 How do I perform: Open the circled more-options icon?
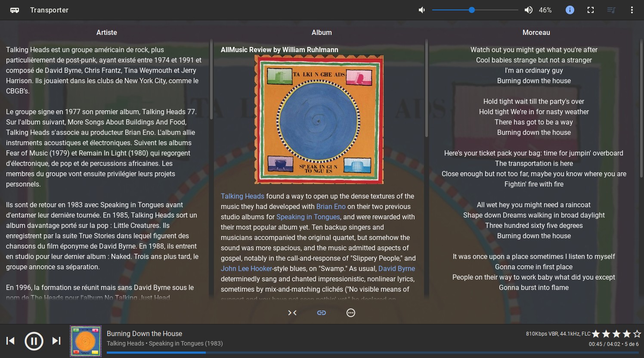coord(351,313)
